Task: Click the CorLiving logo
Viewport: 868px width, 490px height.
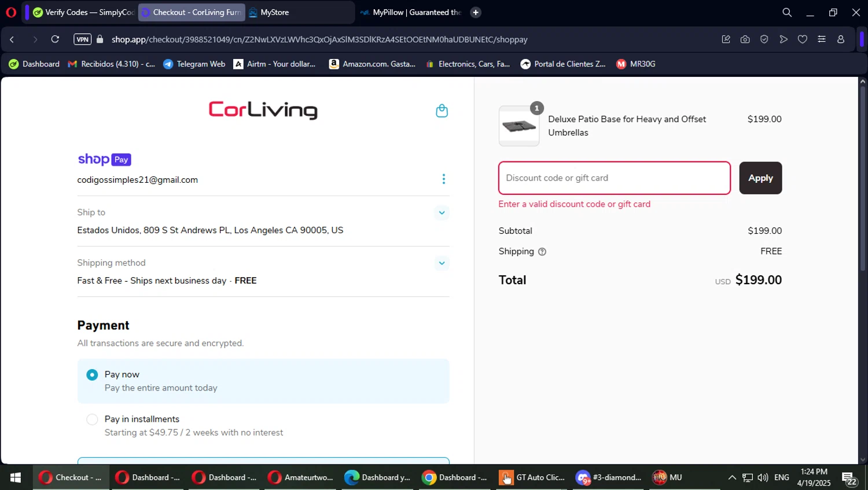Action: pos(263,109)
